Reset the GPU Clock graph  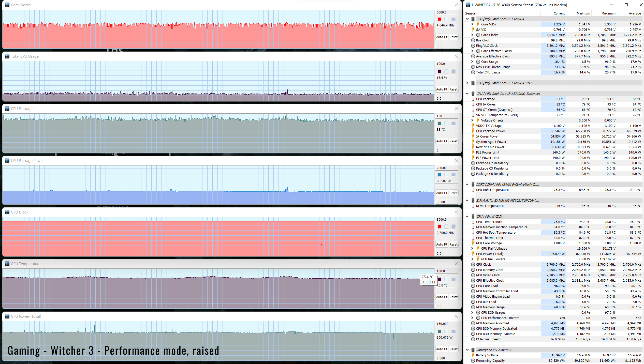click(453, 245)
